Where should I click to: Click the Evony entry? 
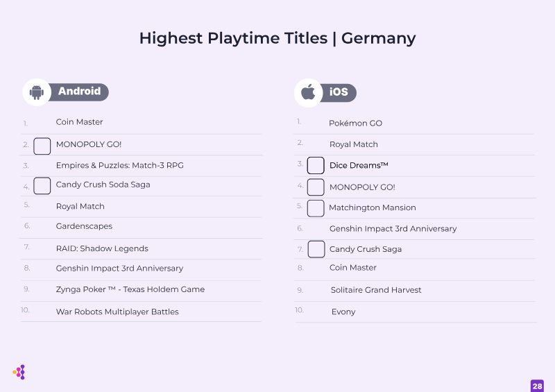point(343,312)
